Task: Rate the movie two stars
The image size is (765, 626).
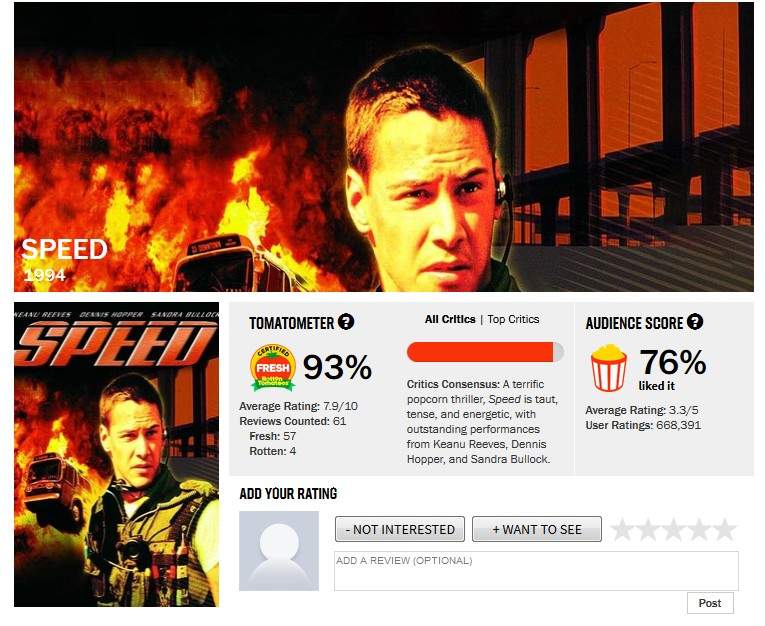Action: coord(648,529)
